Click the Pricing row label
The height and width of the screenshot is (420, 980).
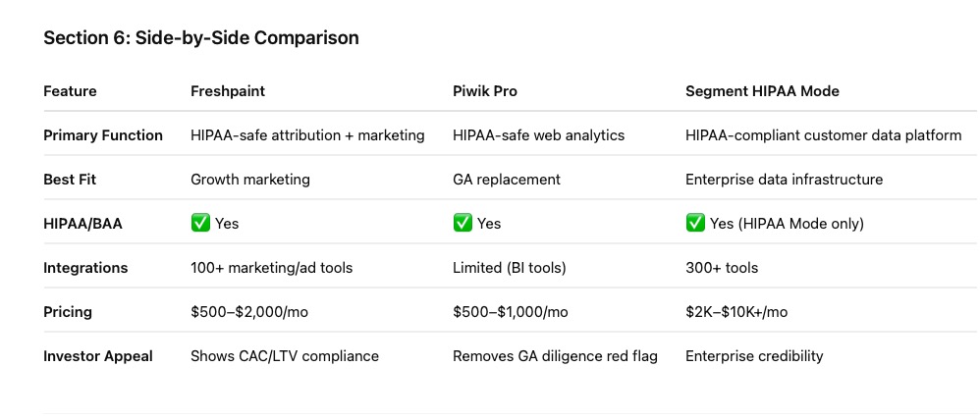[x=68, y=312]
